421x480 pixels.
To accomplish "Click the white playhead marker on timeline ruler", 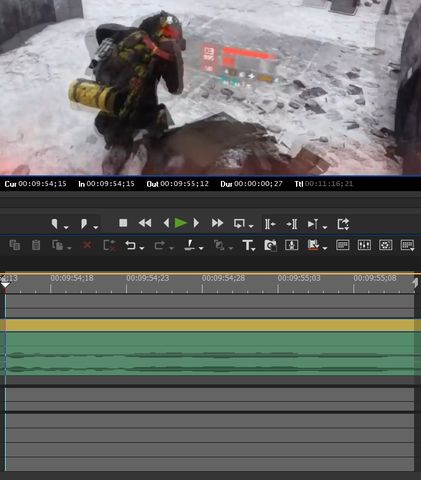I will 5,284.
